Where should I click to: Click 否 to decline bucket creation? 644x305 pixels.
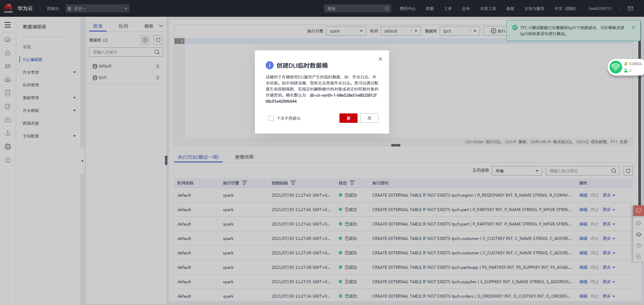pos(369,118)
